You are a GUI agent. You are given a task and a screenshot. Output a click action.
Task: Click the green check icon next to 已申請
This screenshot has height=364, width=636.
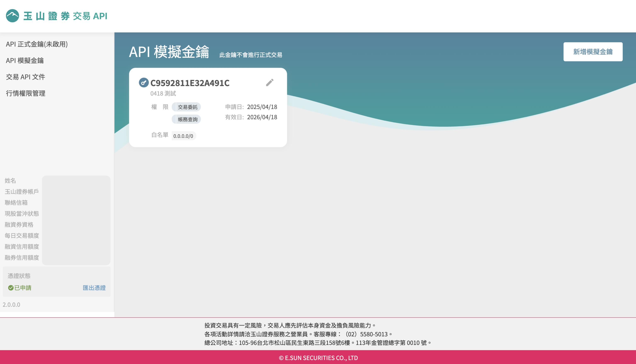pos(11,288)
